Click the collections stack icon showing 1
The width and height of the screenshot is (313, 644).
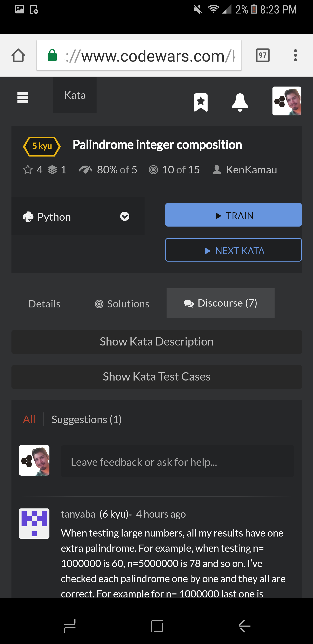point(52,170)
